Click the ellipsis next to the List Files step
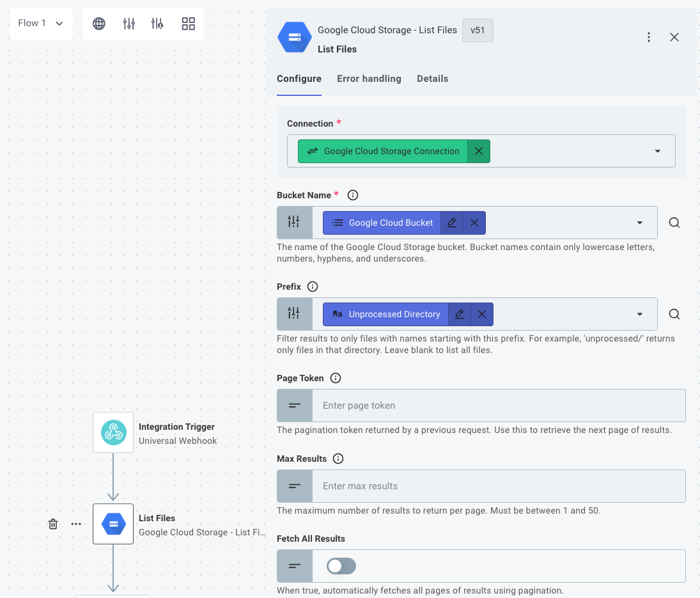This screenshot has width=700, height=598. point(76,524)
